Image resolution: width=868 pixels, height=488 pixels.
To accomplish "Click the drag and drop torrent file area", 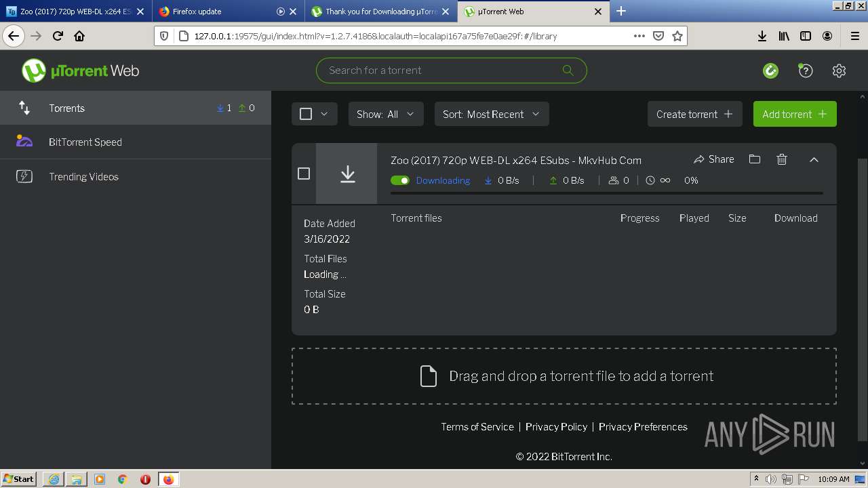I will click(x=564, y=376).
